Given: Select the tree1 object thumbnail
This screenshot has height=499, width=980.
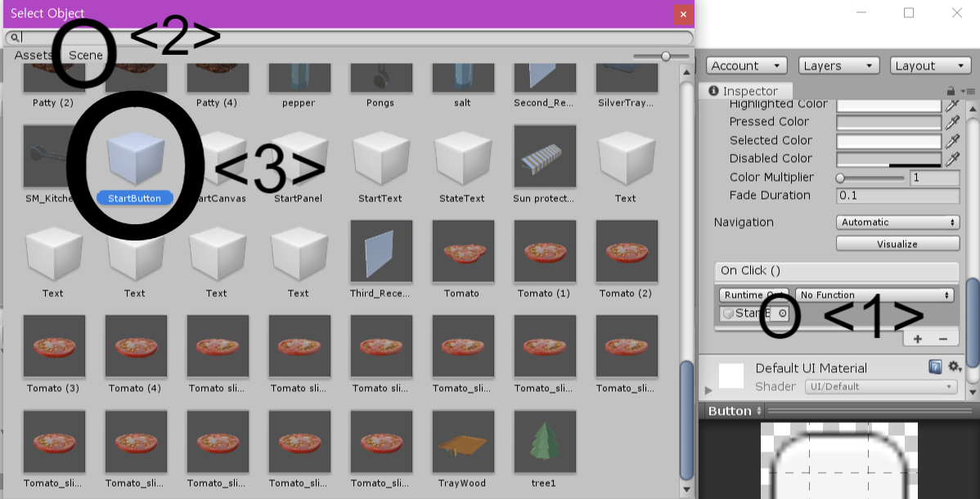Looking at the screenshot, I should coord(544,442).
